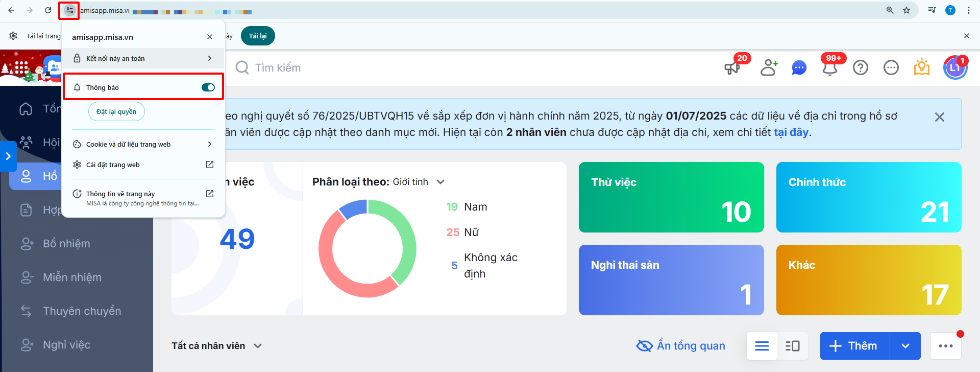Click the help question mark icon
Screen dimensions: 980x372
click(861, 67)
